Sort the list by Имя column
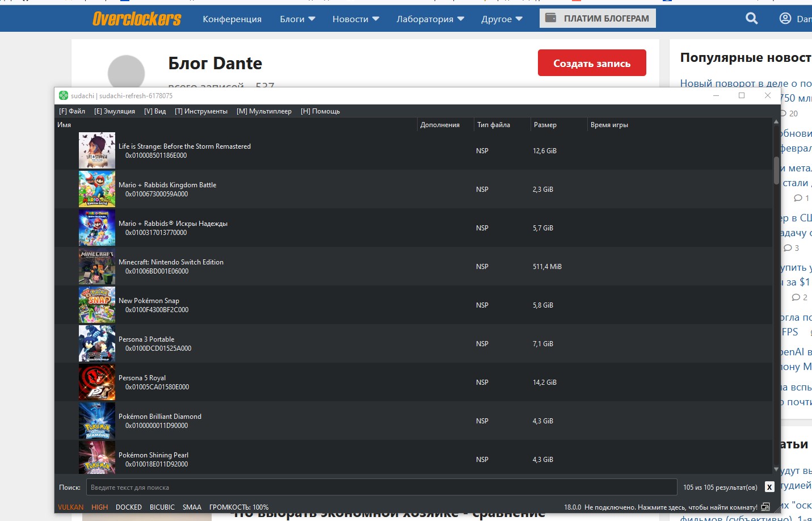 pyautogui.click(x=236, y=125)
